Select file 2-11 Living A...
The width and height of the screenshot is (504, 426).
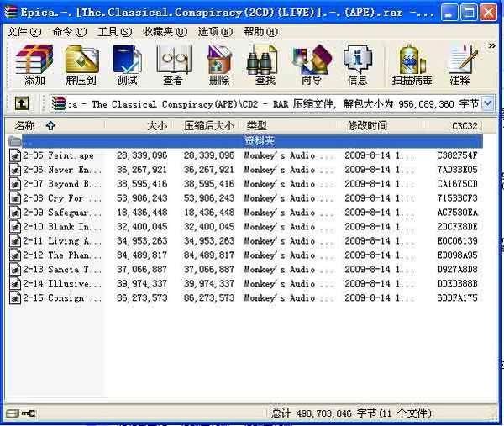click(x=245, y=241)
